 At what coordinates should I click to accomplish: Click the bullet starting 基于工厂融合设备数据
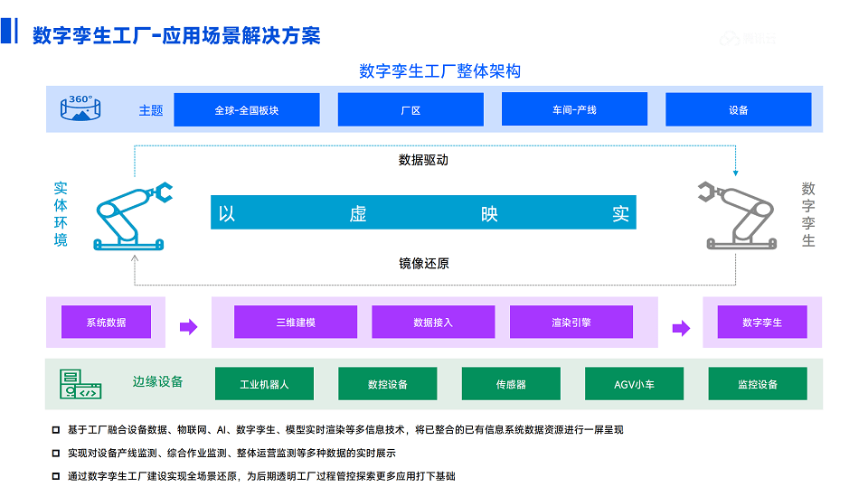click(345, 430)
